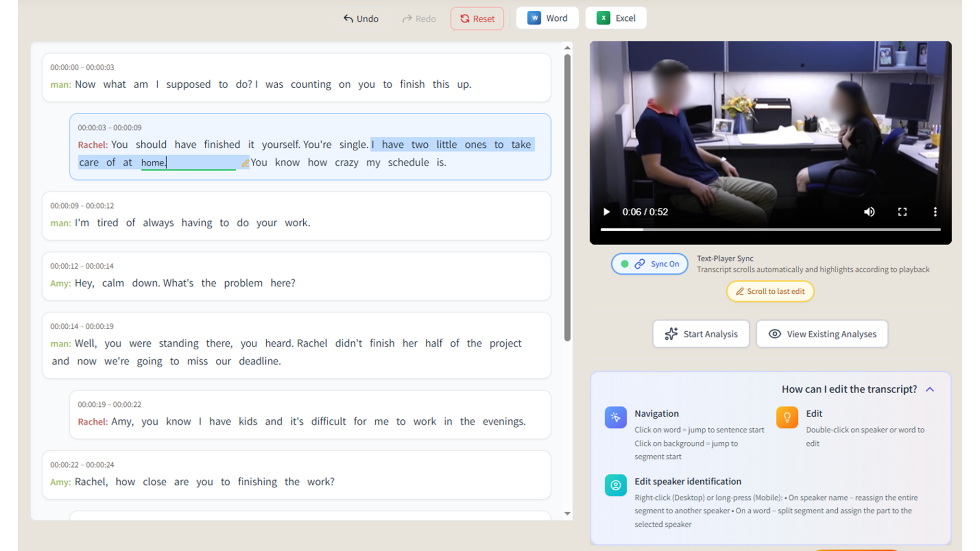Play the video
The height and width of the screenshot is (551, 980).
point(606,211)
